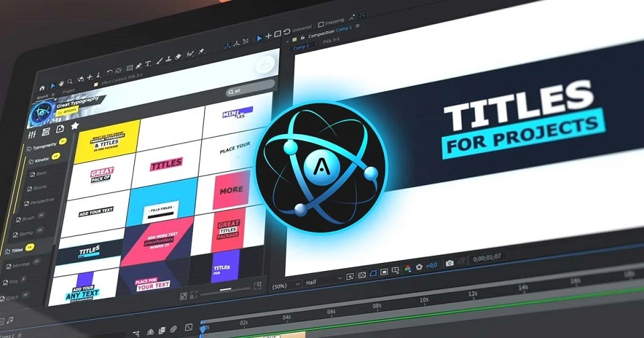This screenshot has height=338, width=644.
Task: Click the AtomX search field
Action: click(x=250, y=89)
